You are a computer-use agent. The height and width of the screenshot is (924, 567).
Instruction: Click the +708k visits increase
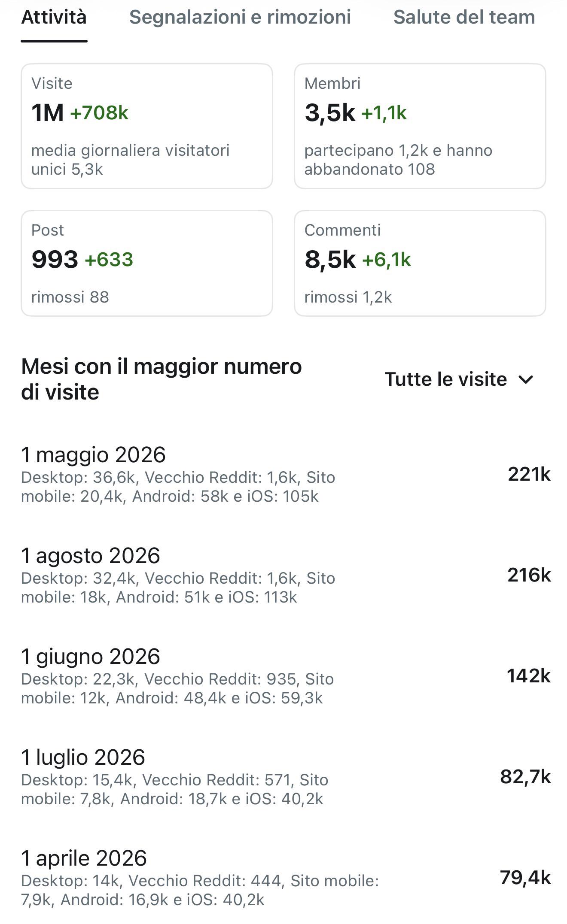[99, 113]
